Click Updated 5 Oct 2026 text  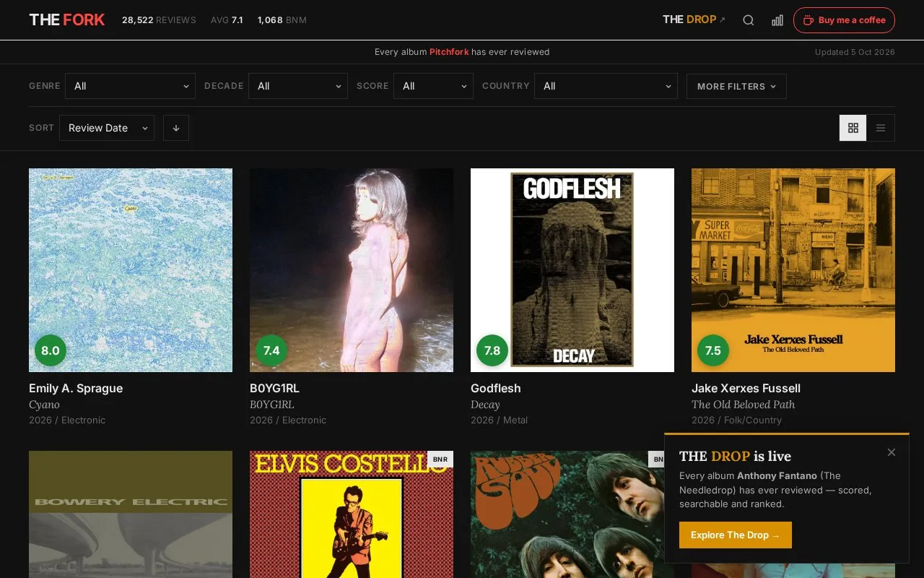pyautogui.click(x=855, y=52)
